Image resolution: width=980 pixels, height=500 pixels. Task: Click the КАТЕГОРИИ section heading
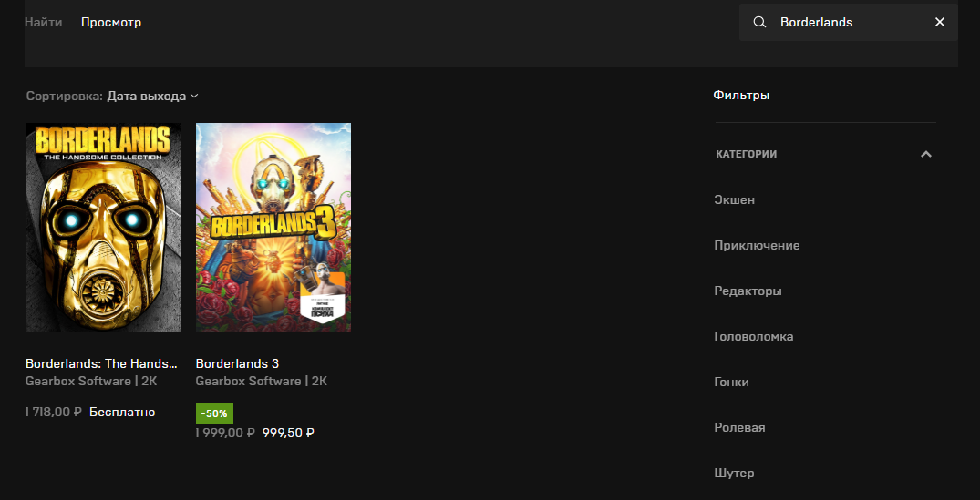pyautogui.click(x=747, y=154)
